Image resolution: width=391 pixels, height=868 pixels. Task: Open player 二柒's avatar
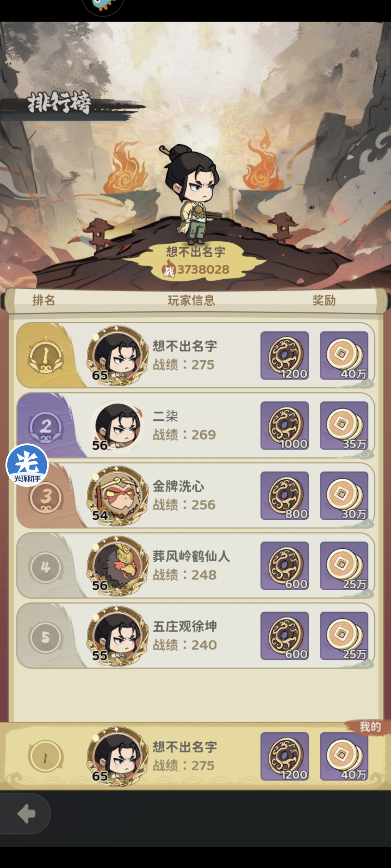[117, 426]
